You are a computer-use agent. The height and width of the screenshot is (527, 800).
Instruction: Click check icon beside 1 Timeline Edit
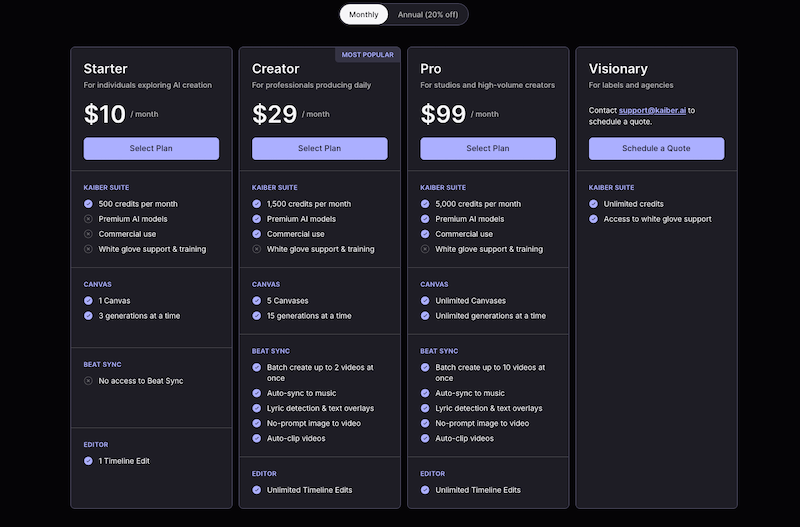point(88,461)
